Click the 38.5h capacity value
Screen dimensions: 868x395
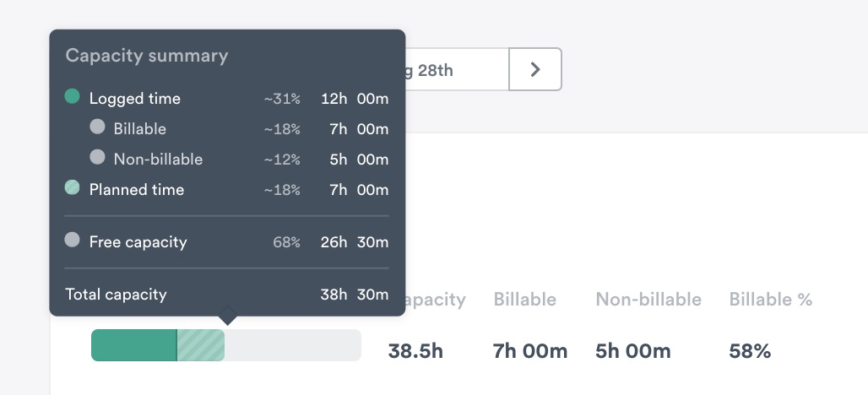(x=415, y=350)
